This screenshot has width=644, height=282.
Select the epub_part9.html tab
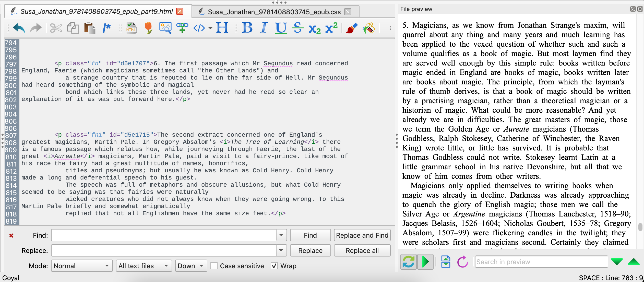pos(97,11)
